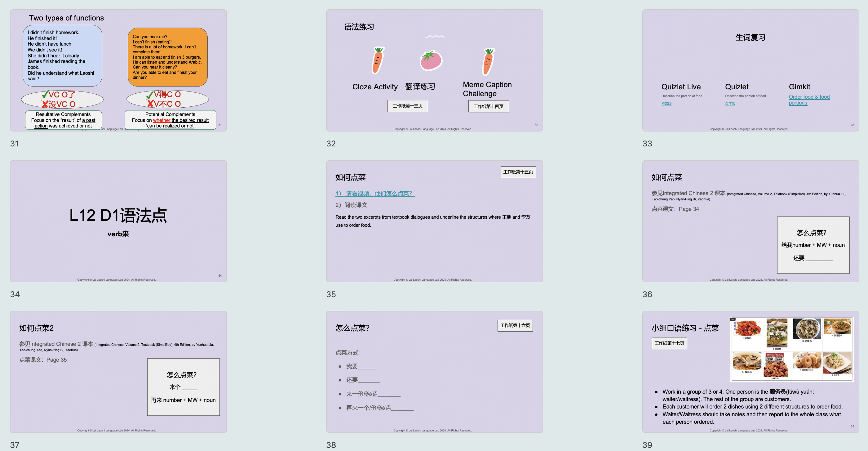
Task: Click the green checkmark beside V得C O
Action: tap(150, 96)
